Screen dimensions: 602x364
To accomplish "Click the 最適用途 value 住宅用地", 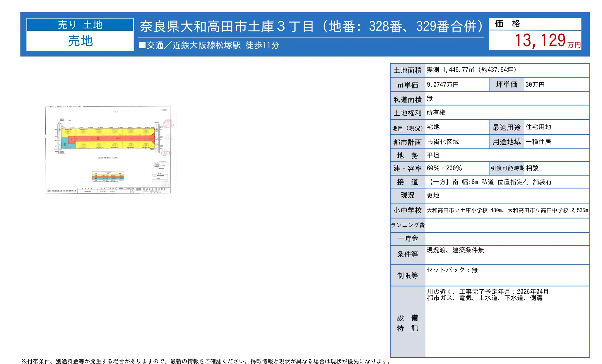I will [538, 127].
